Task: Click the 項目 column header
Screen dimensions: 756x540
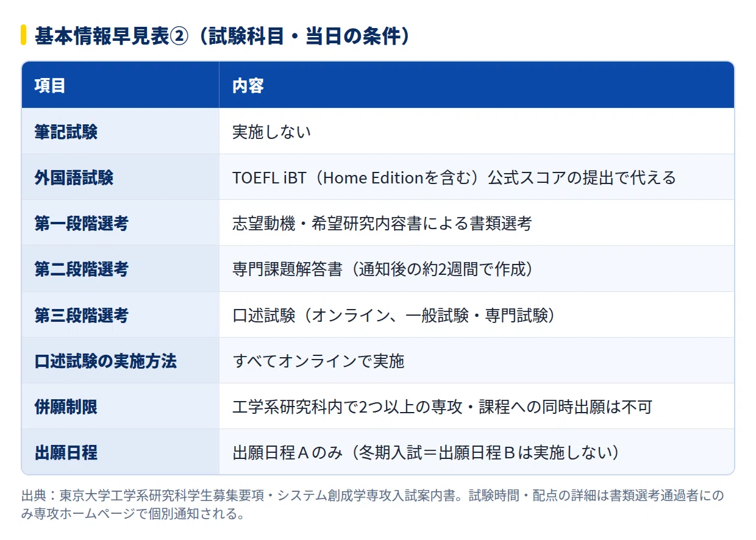Action: [121, 85]
